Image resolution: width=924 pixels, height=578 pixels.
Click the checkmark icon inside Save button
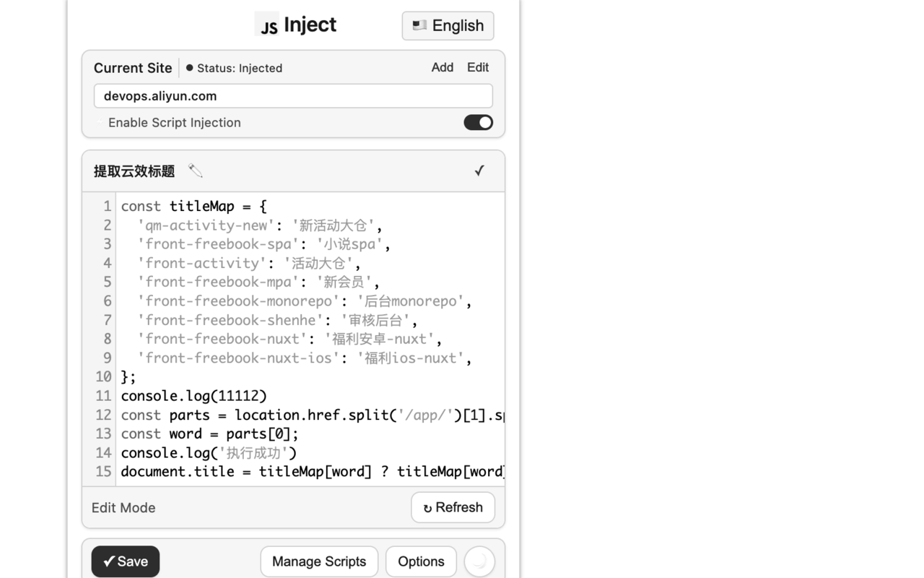110,561
